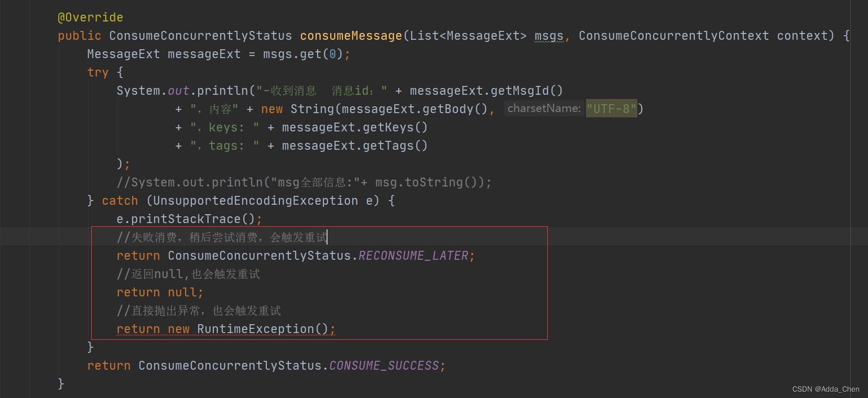Click messageExt.getTags() call
868x398 pixels.
pyautogui.click(x=355, y=146)
